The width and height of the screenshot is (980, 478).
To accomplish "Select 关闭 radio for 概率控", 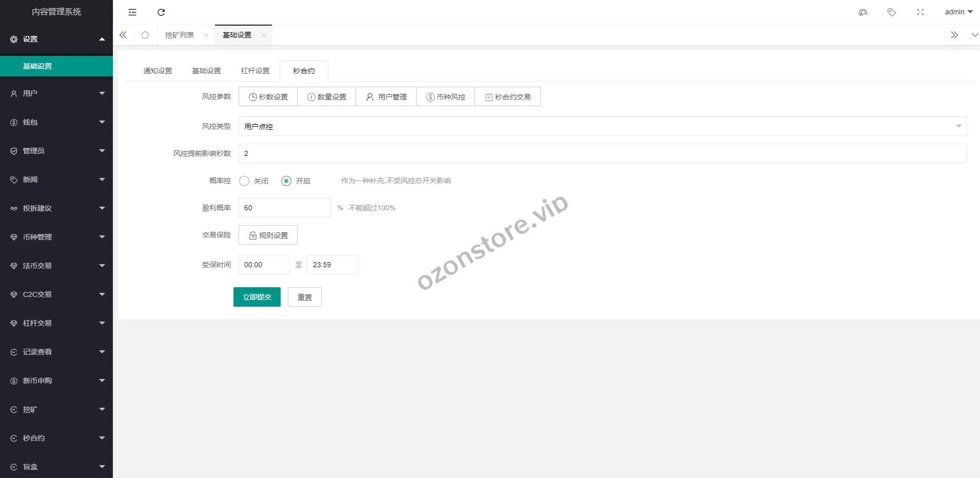I will pyautogui.click(x=245, y=181).
